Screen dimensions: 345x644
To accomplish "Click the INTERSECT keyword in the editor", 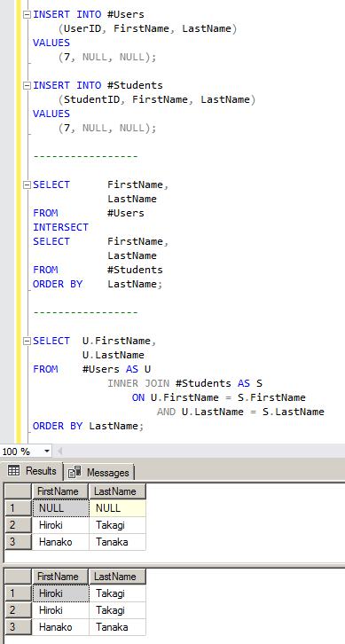I will point(61,227).
